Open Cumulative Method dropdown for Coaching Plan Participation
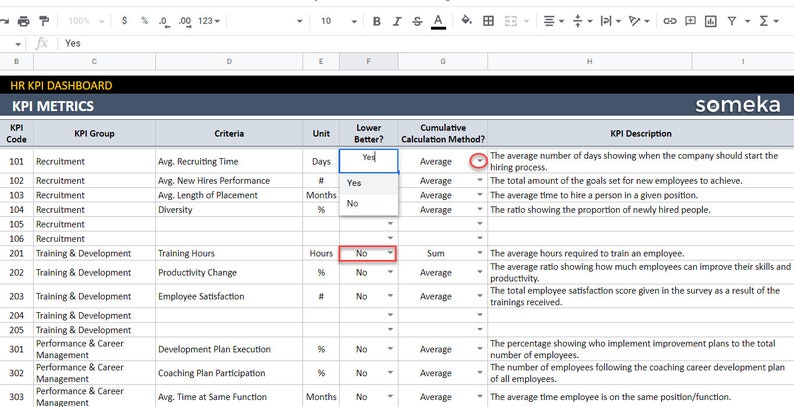Screen dimensions: 794x407 click(480, 373)
